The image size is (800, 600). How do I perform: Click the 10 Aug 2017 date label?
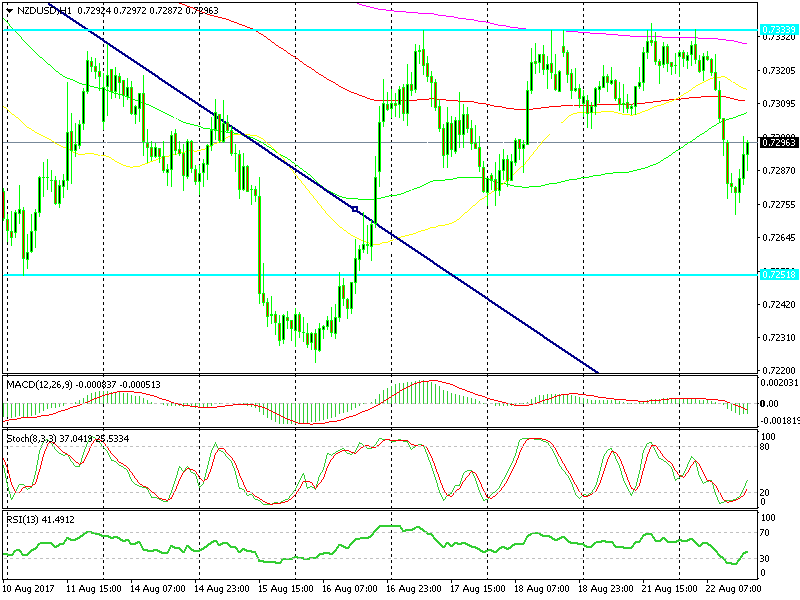[x=28, y=589]
